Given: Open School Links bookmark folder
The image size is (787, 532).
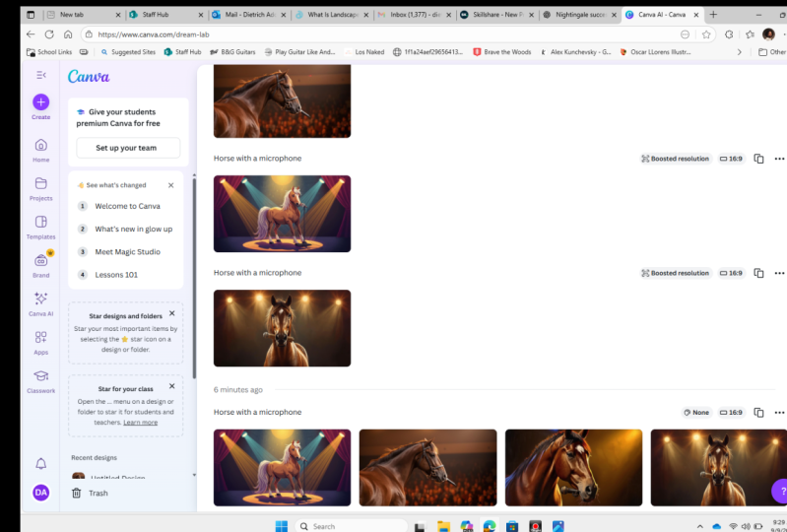Looking at the screenshot, I should pos(49,51).
